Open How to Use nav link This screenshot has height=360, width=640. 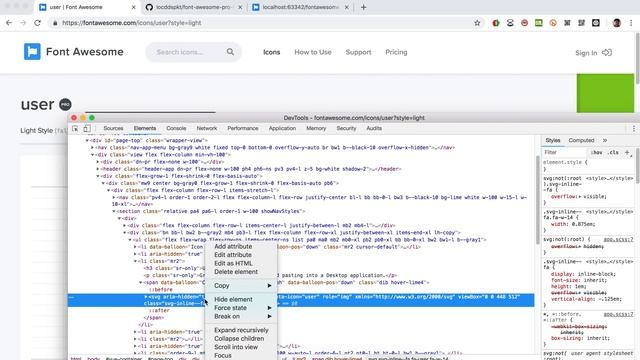[313, 52]
